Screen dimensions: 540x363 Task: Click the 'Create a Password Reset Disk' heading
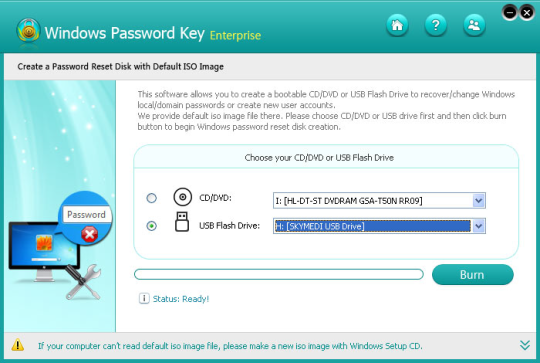(121, 66)
